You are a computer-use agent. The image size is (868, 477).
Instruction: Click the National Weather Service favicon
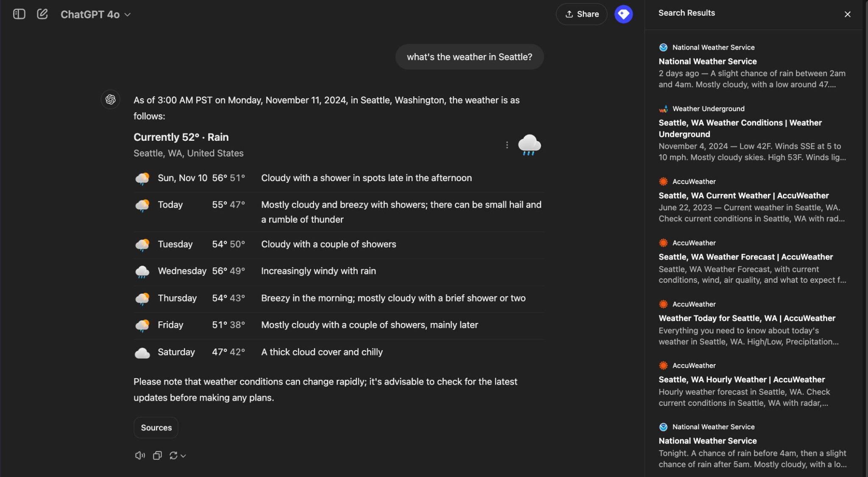coord(663,47)
